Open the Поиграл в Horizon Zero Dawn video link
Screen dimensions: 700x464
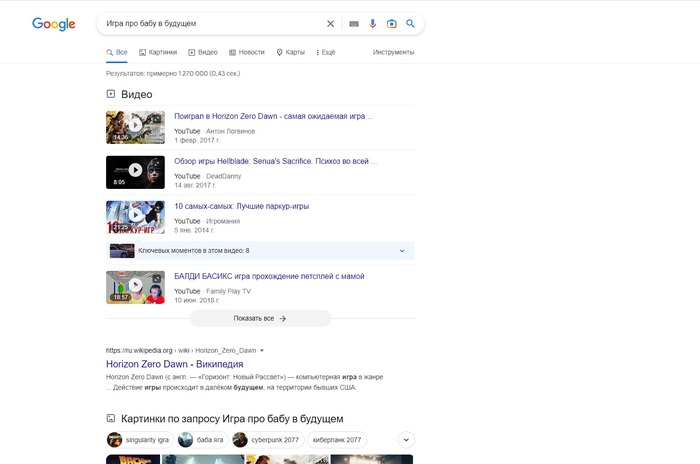click(x=274, y=116)
